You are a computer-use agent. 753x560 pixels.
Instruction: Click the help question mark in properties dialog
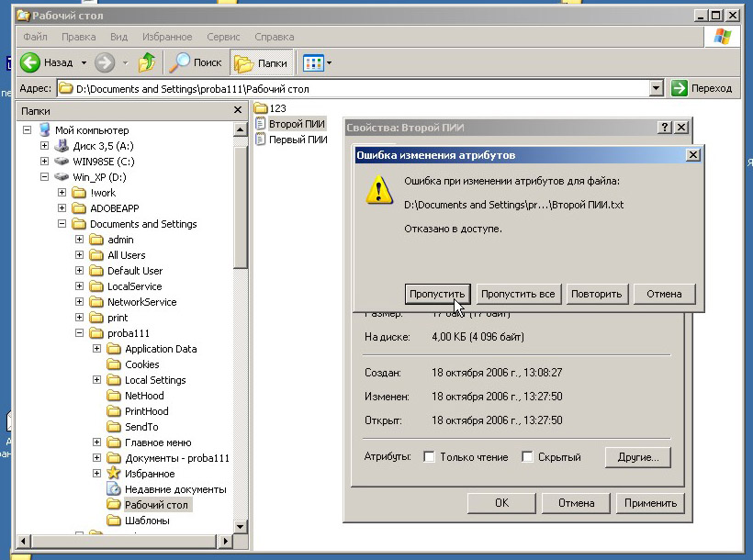(664, 128)
